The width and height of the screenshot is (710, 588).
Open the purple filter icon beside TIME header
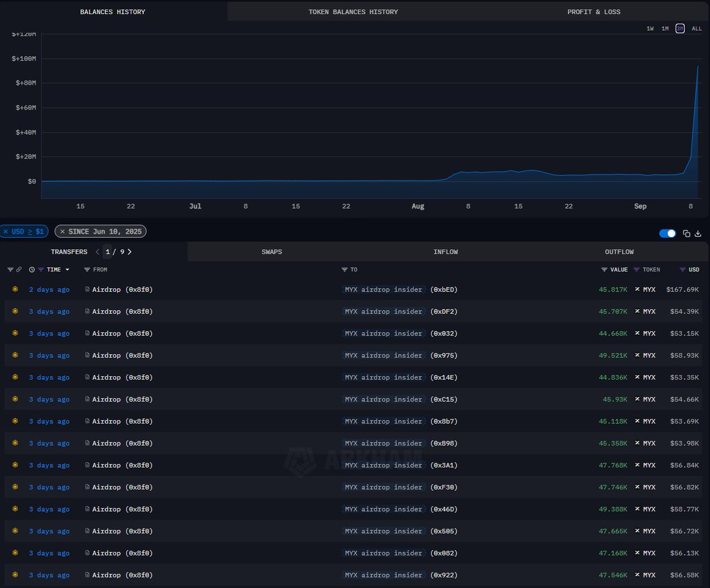(41, 270)
